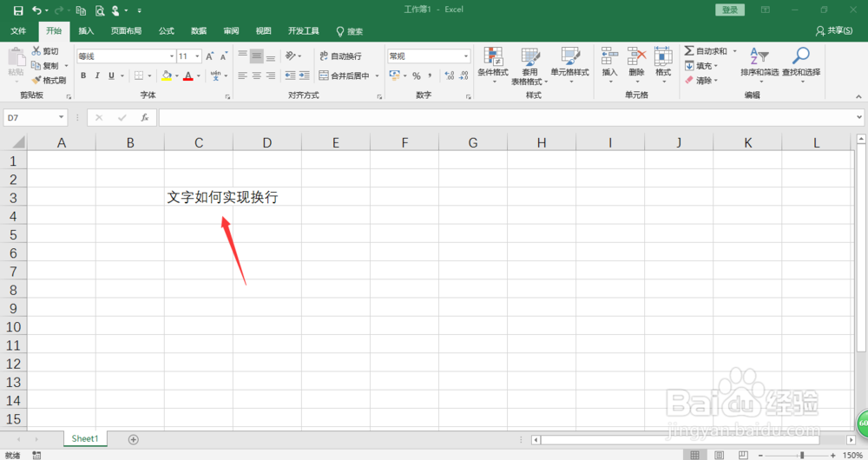Screen dimensions: 868x460
Task: Open Format as Table (套用表格格式)
Action: [x=529, y=66]
